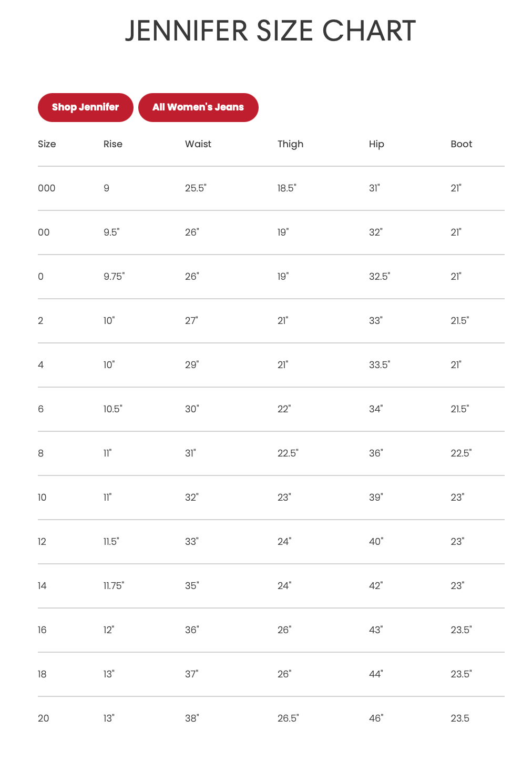Select the 27" waist measurement

coord(191,321)
